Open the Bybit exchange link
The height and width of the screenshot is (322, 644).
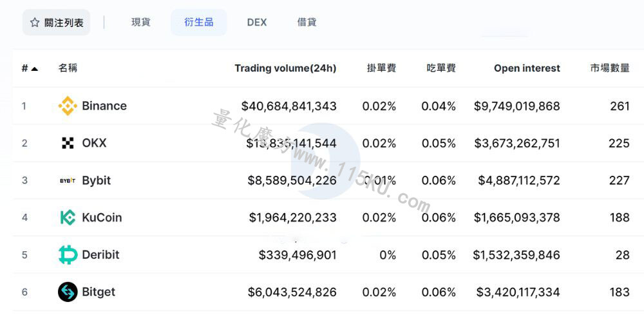(97, 180)
